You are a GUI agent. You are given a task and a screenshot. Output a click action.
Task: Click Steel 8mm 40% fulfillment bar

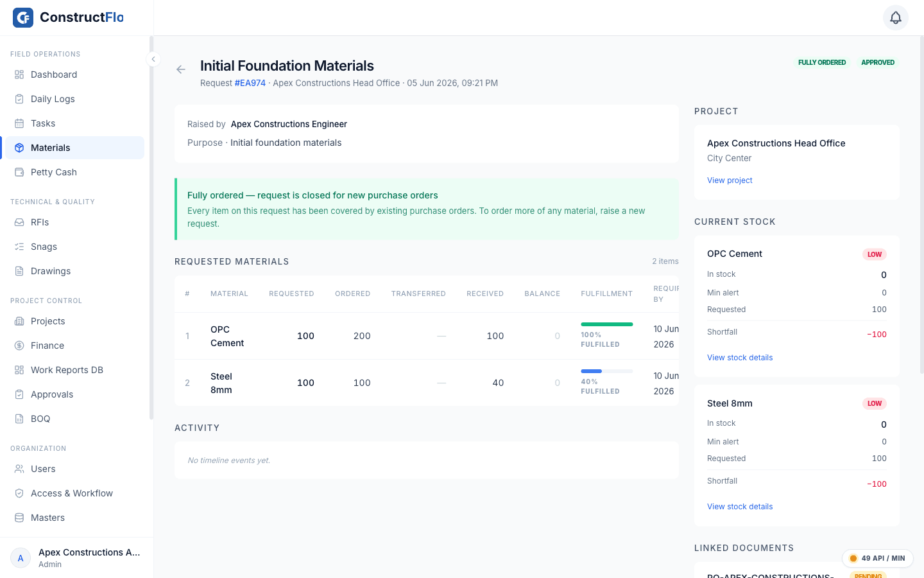pos(607,371)
